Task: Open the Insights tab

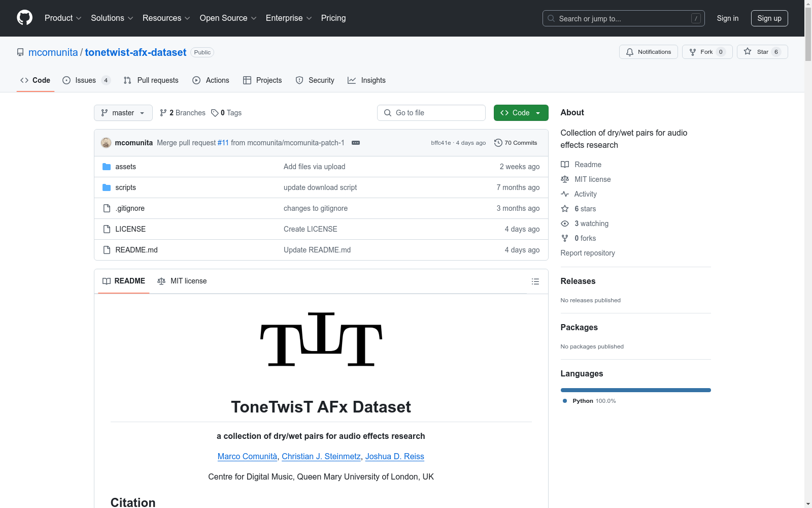Action: tap(366, 80)
